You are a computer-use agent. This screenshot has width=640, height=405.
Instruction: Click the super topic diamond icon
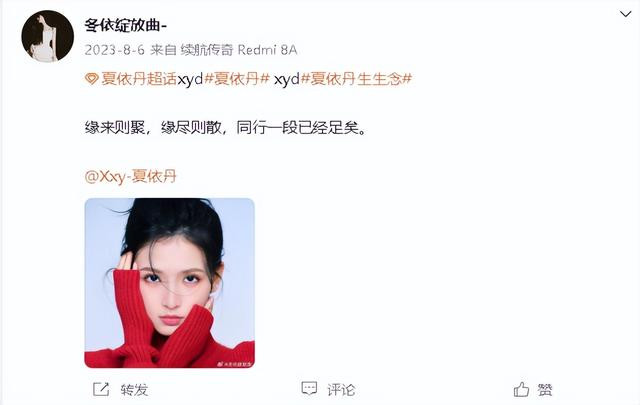[91, 79]
